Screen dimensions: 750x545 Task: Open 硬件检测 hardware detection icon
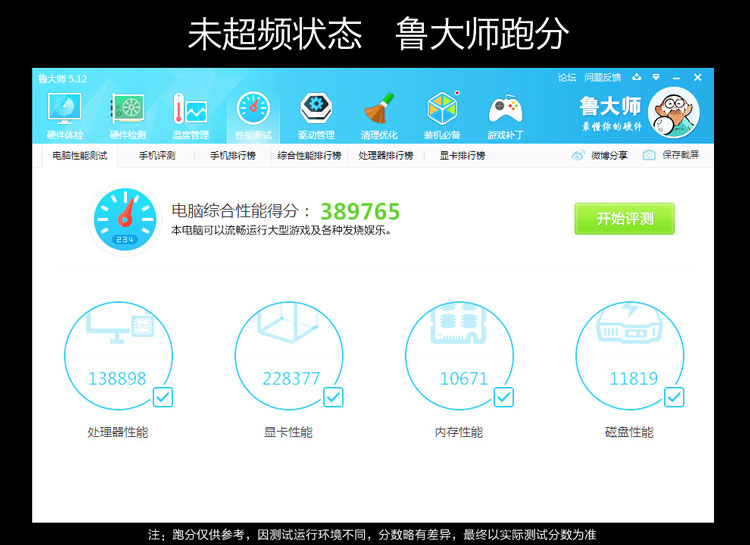click(x=127, y=109)
